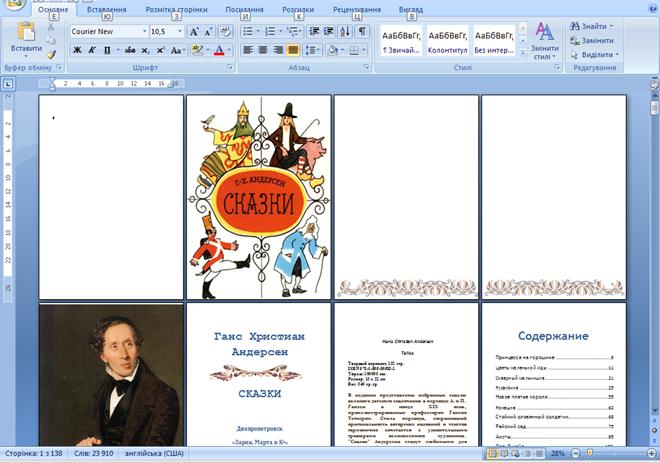Click the Shading paint bucket icon
The image size is (660, 463).
pyautogui.click(x=332, y=50)
